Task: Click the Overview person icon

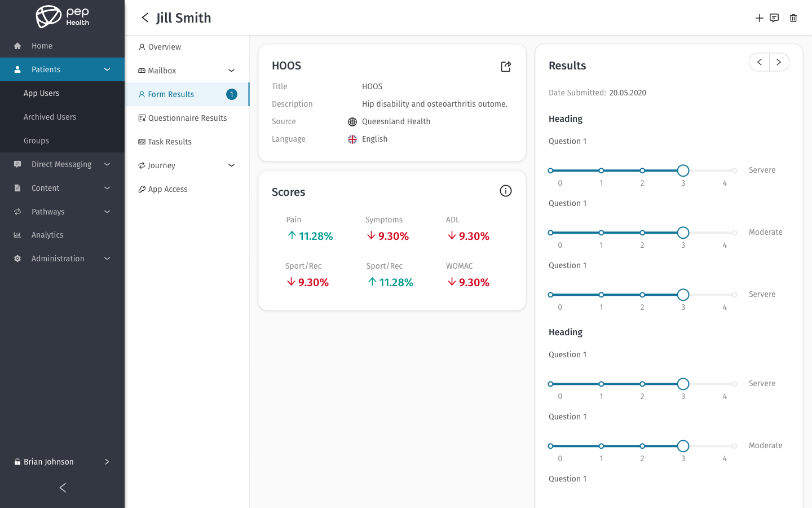Action: [142, 47]
